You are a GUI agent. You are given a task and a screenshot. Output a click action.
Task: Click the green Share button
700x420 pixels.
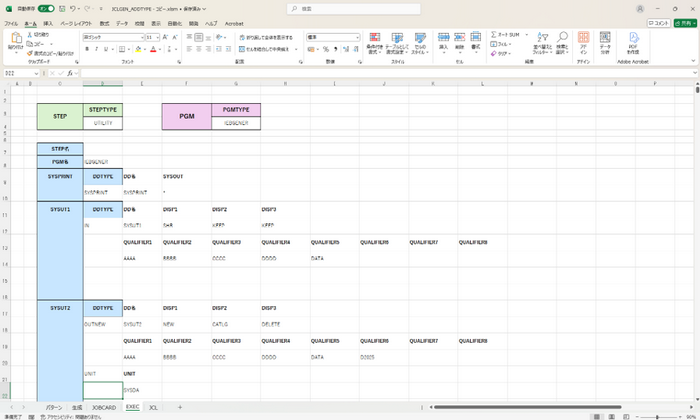tap(685, 23)
